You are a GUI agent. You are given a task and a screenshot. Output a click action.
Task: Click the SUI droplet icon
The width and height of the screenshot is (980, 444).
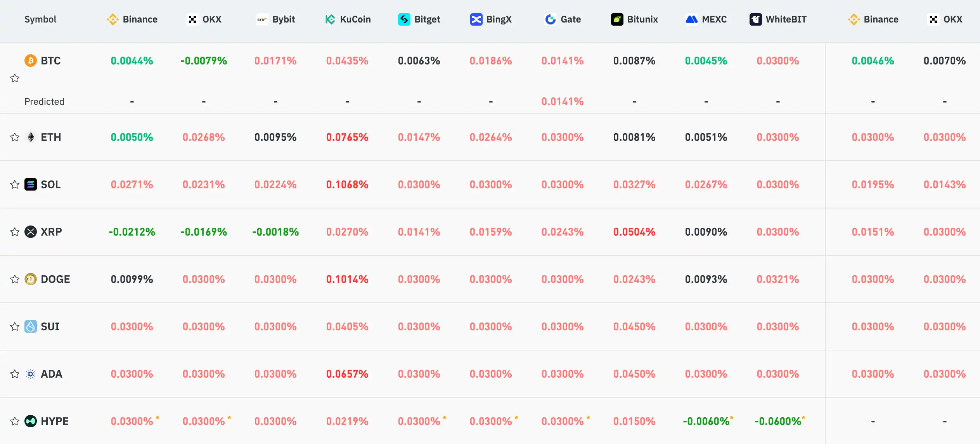[31, 327]
